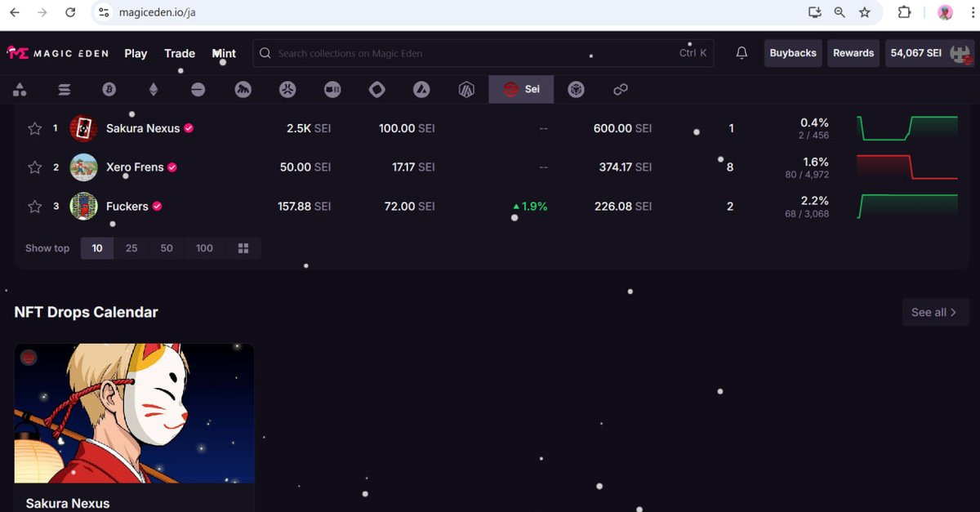Image resolution: width=980 pixels, height=512 pixels.
Task: Reload the page
Action: (70, 12)
